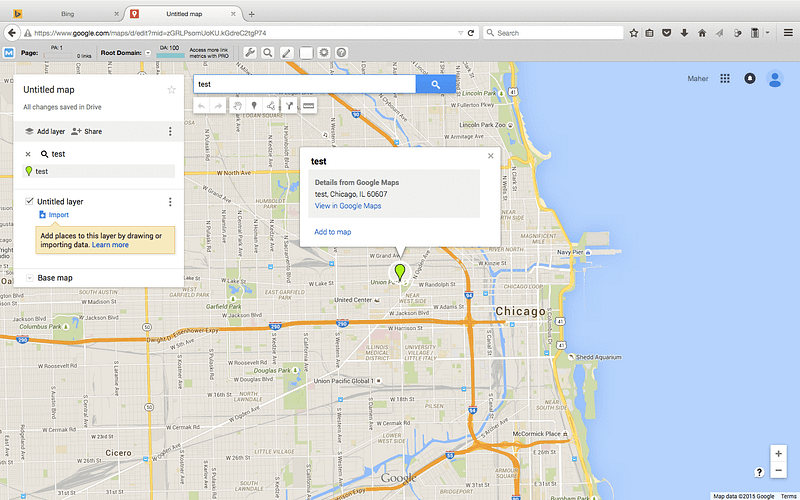The height and width of the screenshot is (500, 800).
Task: Select the Add marker pin tool
Action: coord(254,106)
